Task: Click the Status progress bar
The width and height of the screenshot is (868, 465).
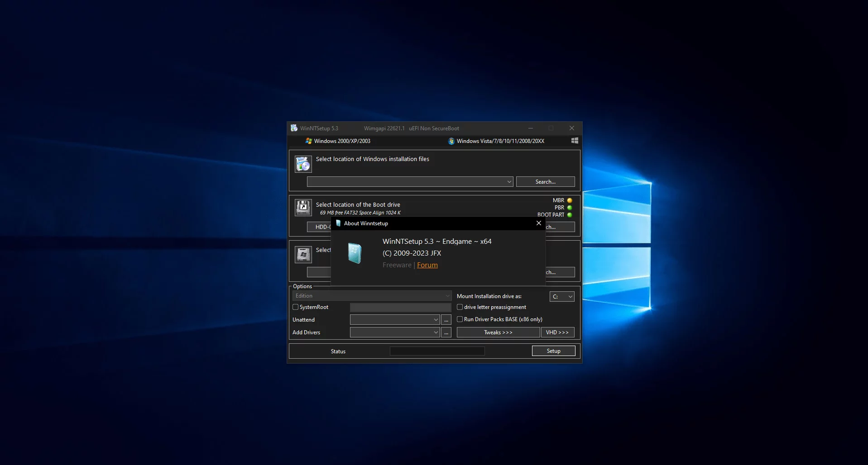Action: coord(437,351)
